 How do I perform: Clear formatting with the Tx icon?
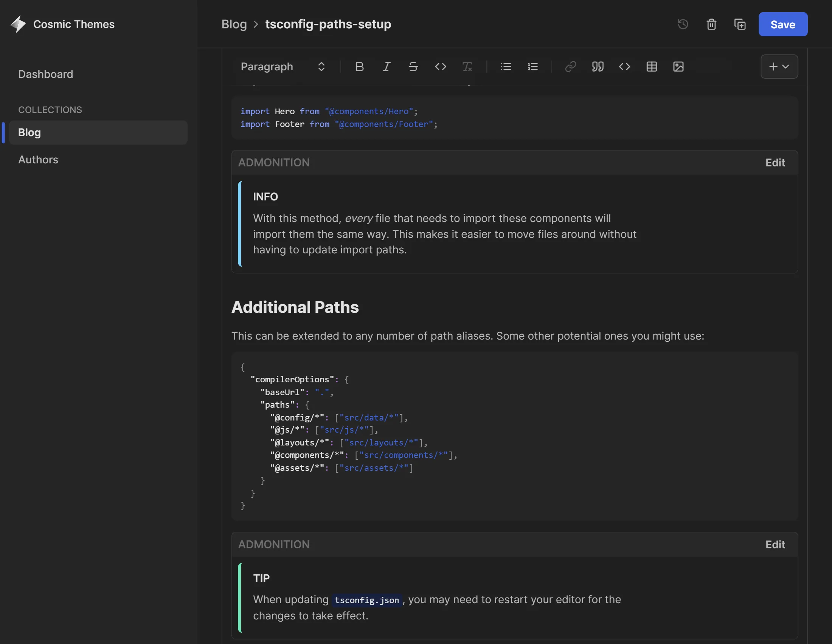click(467, 67)
